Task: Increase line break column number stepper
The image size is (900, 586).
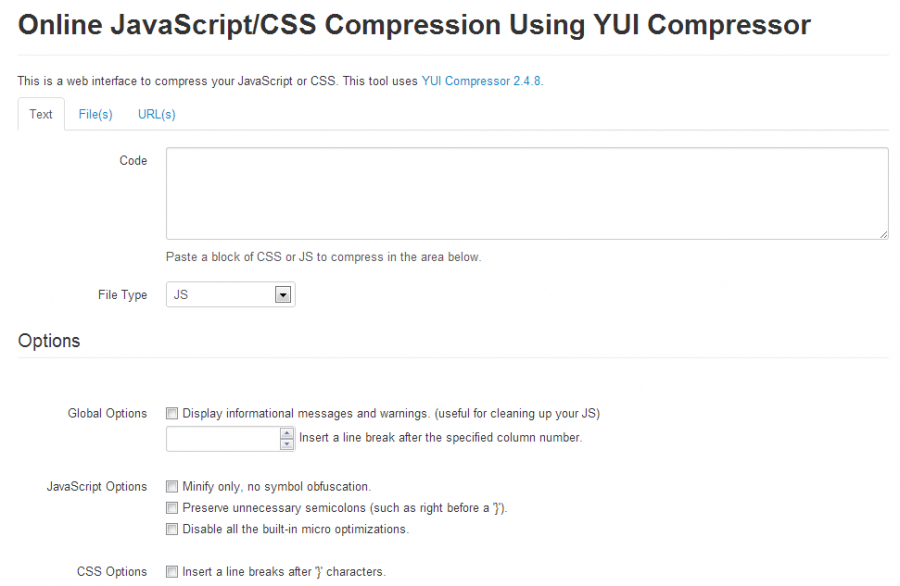Action: (287, 433)
